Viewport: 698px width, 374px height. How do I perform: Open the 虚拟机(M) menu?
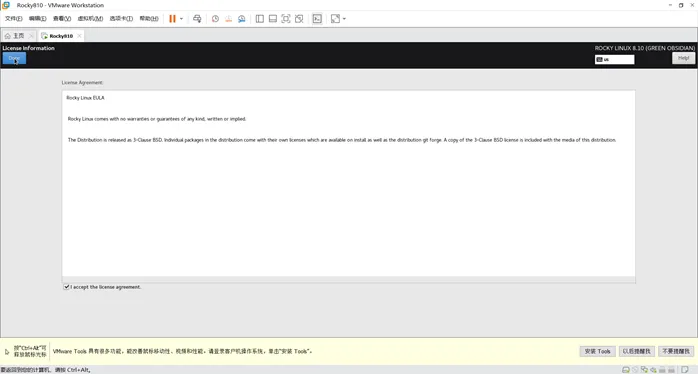[90, 19]
